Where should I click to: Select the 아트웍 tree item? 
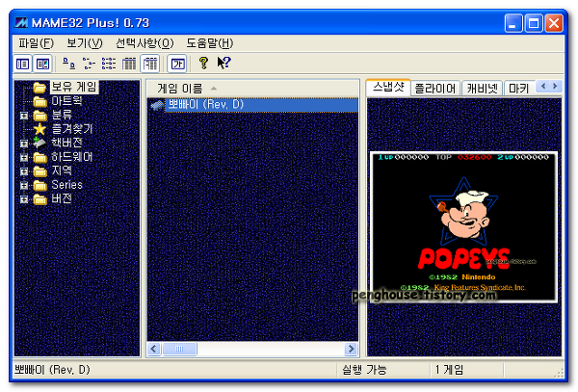(x=66, y=100)
